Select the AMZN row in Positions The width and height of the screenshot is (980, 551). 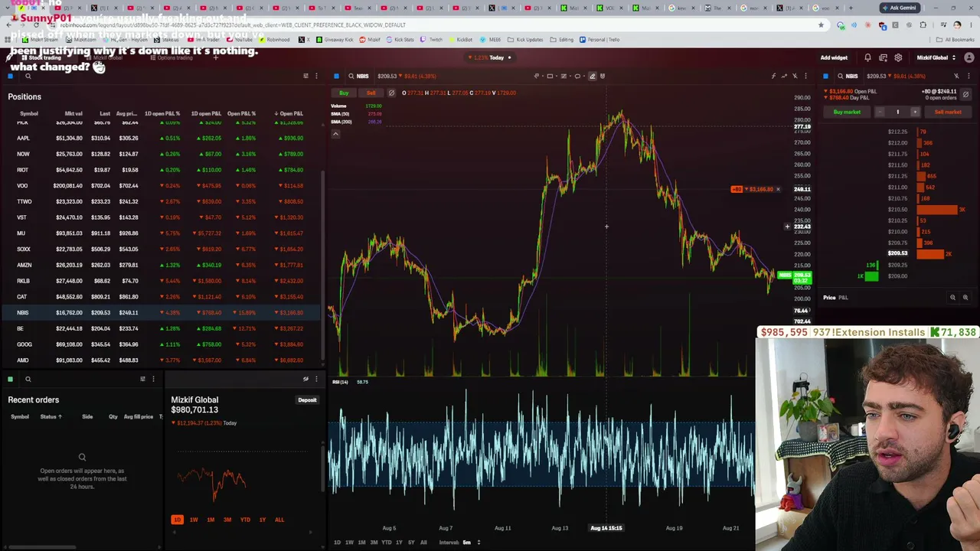[160, 265]
